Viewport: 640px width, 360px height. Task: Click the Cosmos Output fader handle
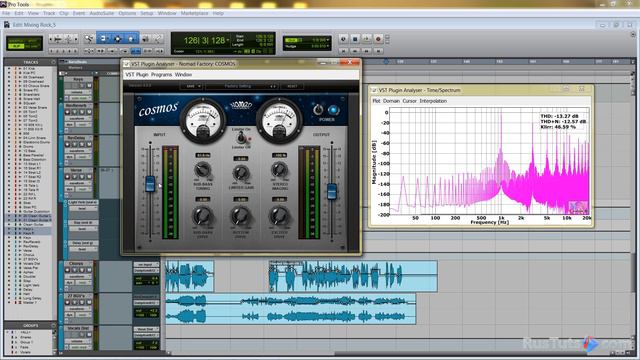coord(332,192)
